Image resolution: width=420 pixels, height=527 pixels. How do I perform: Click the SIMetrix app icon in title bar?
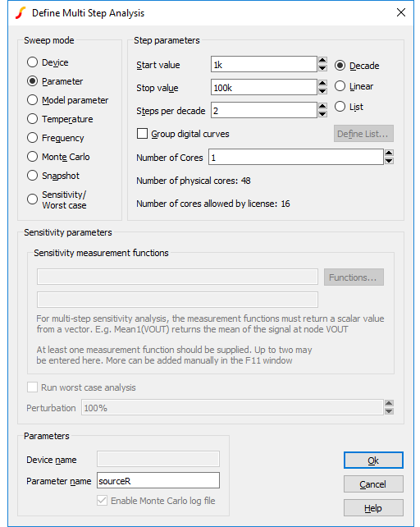point(21,13)
